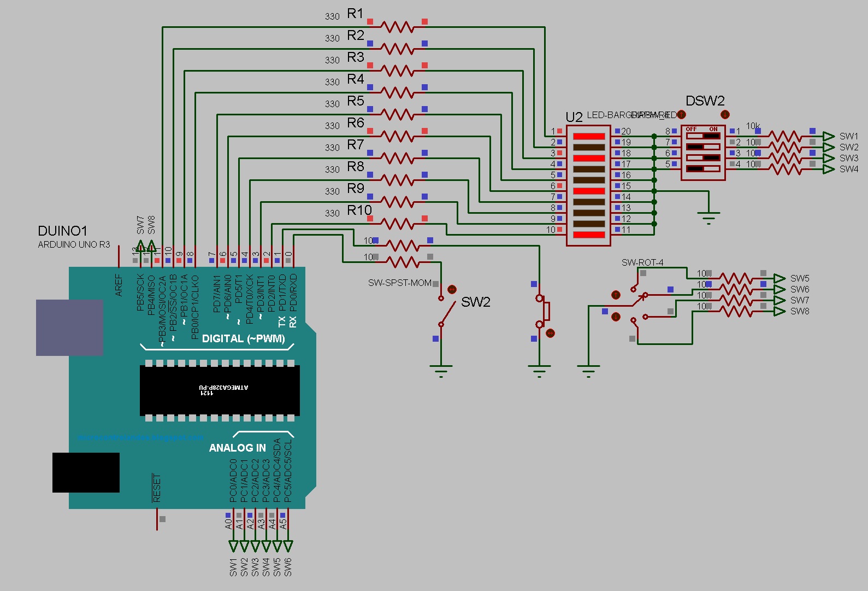Click the SW-SPST-MOM label
This screenshot has height=591, width=868.
click(400, 283)
